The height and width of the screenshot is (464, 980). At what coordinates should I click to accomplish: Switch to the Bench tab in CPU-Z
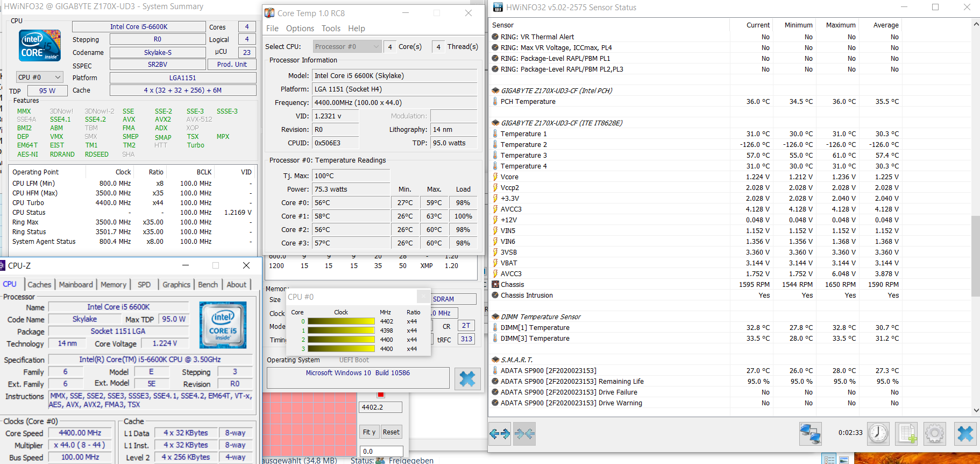[x=208, y=284]
